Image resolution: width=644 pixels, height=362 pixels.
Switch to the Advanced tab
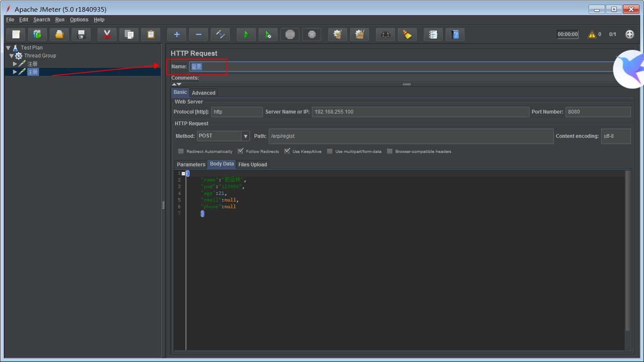pyautogui.click(x=204, y=93)
